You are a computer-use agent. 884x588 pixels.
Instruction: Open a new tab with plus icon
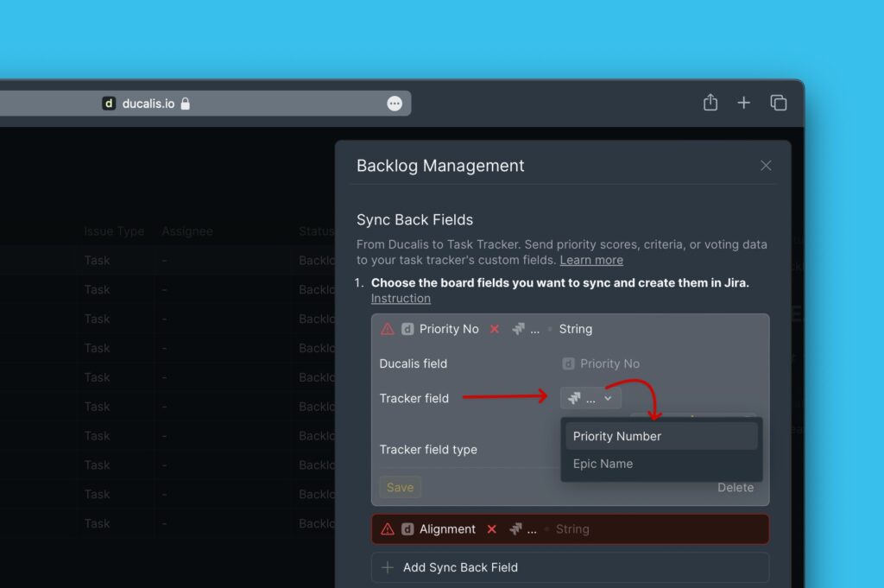[x=743, y=103]
